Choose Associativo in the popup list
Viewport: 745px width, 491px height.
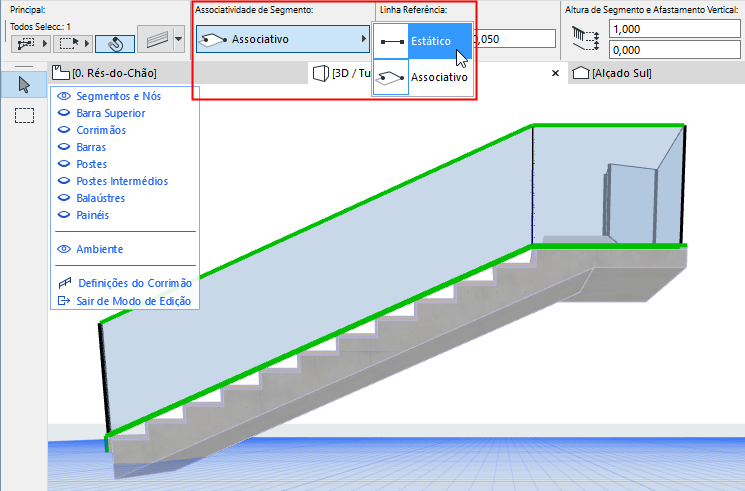422,77
